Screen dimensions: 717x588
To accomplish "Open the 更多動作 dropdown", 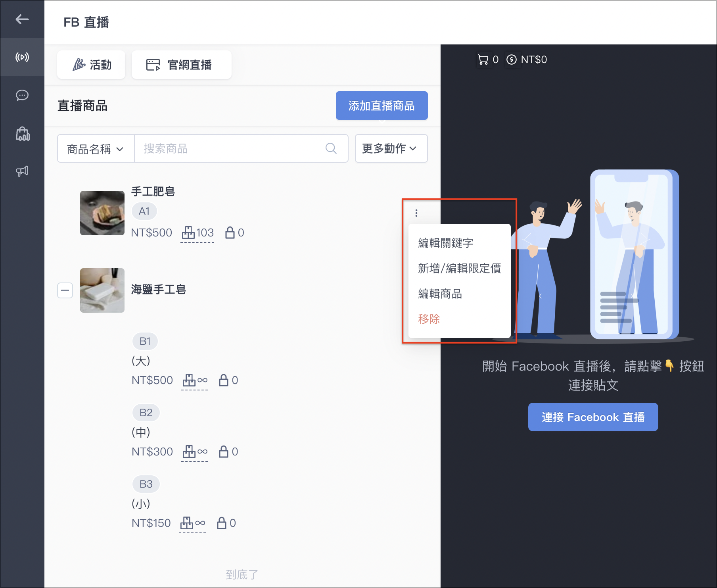I will click(x=391, y=148).
